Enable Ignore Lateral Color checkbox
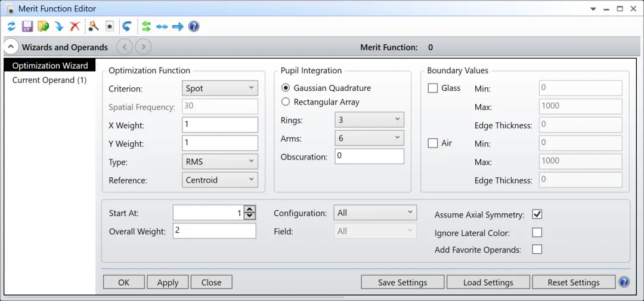Screen dimensions: 644x301 537,232
